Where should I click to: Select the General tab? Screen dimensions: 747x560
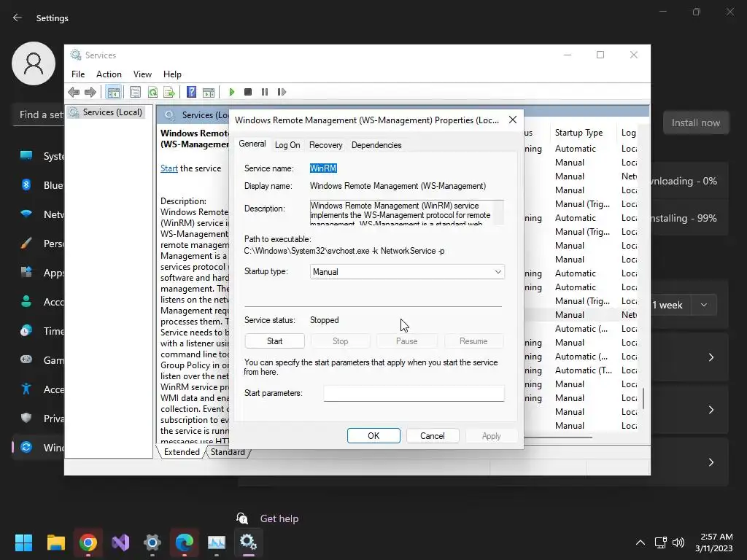click(252, 144)
